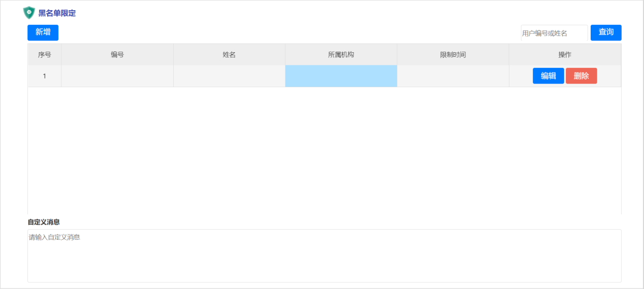Click the 黑名单限定 page title
The height and width of the screenshot is (289, 644).
pyautogui.click(x=57, y=13)
